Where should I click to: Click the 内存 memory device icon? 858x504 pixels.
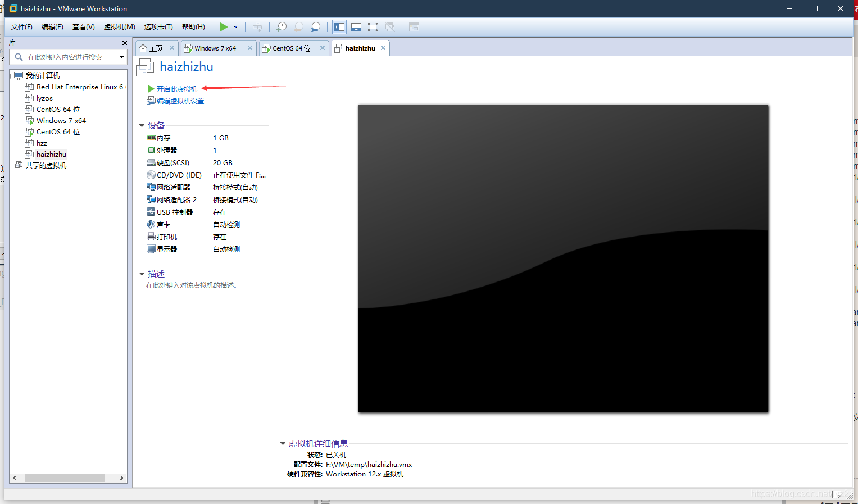151,138
